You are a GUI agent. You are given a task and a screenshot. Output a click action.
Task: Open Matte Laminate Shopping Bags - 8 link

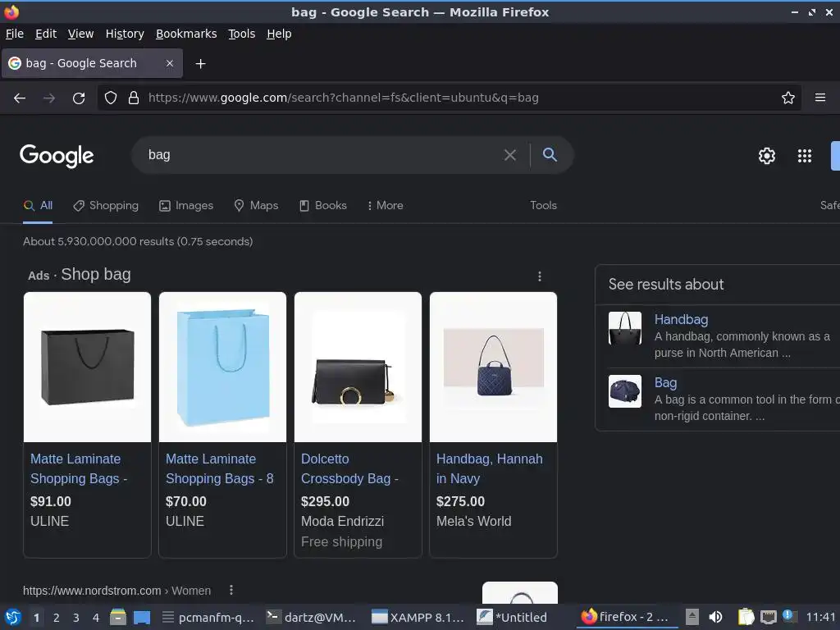click(x=220, y=468)
